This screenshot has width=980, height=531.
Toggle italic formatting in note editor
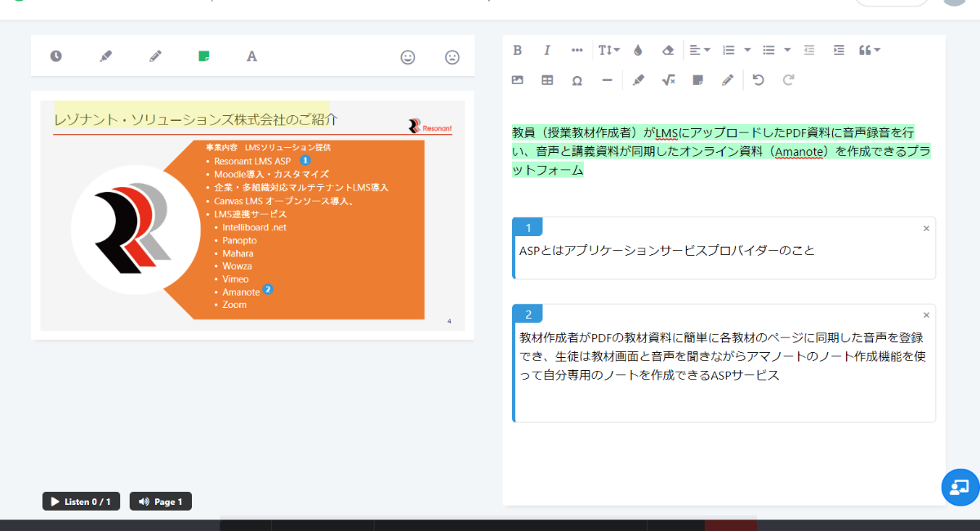(547, 50)
